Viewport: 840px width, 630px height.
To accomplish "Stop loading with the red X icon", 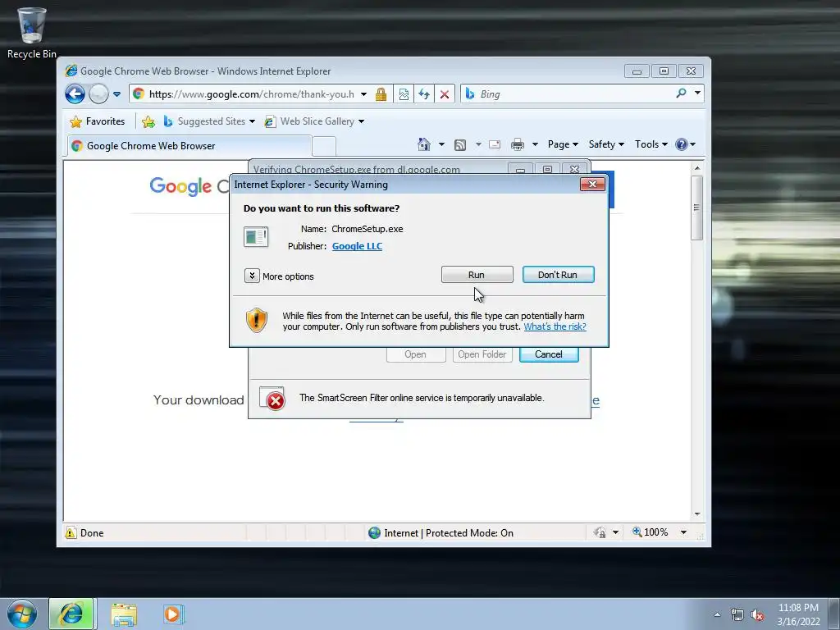I will [x=445, y=94].
